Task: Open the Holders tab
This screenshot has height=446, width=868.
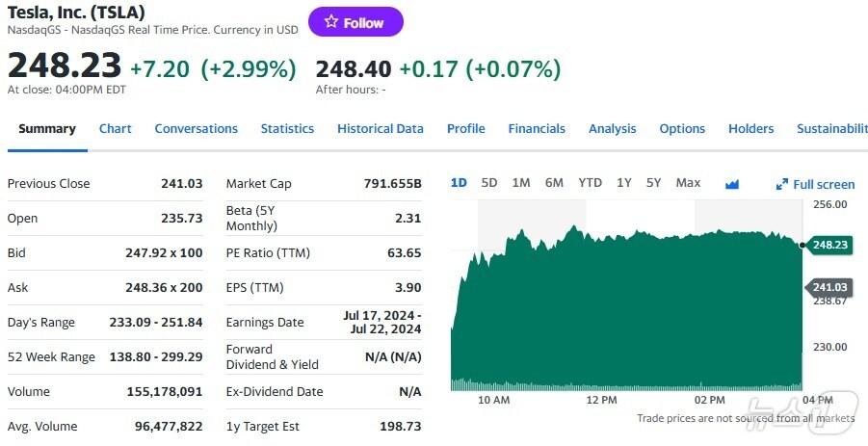Action: tap(750, 129)
